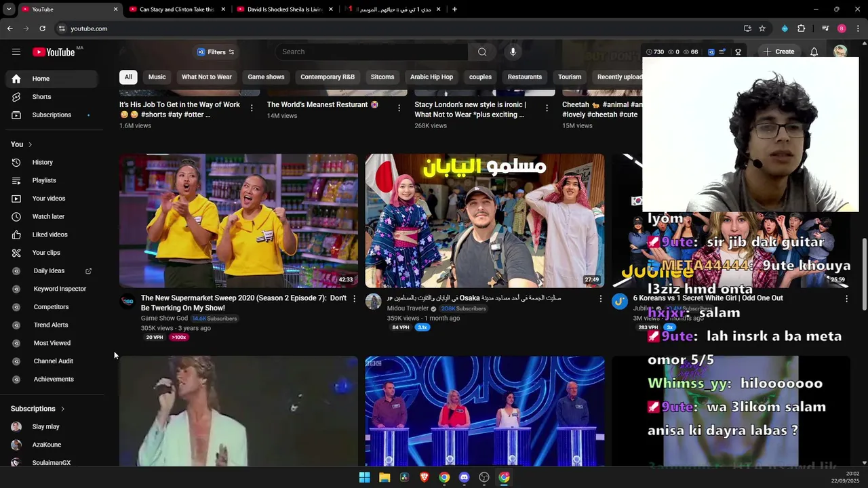Bookmark this page with the star icon

click(762, 28)
